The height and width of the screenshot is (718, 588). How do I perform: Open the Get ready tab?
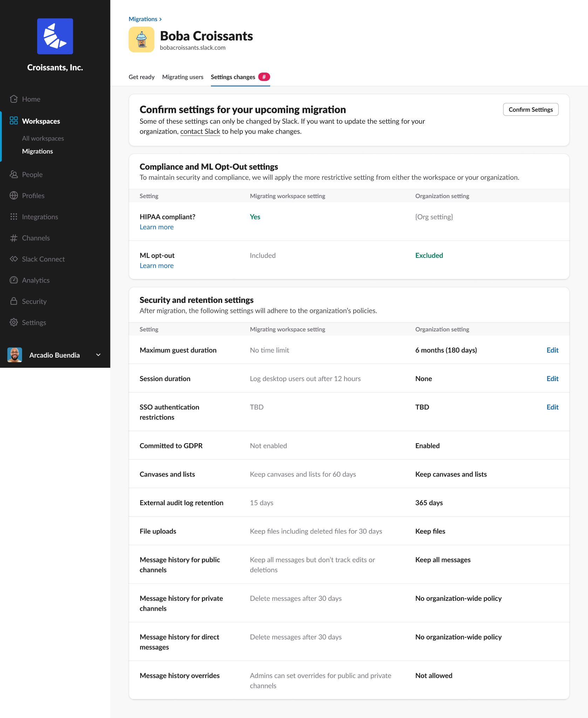pos(142,77)
